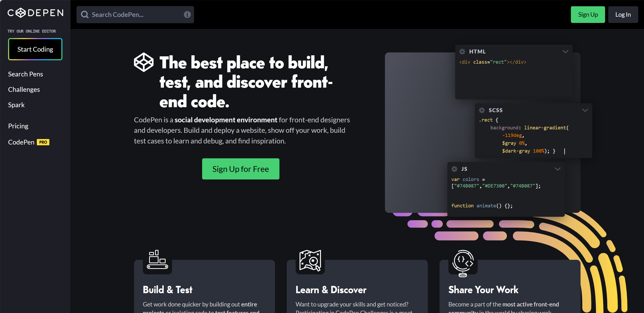Open HTML panel settings gear

click(x=462, y=52)
